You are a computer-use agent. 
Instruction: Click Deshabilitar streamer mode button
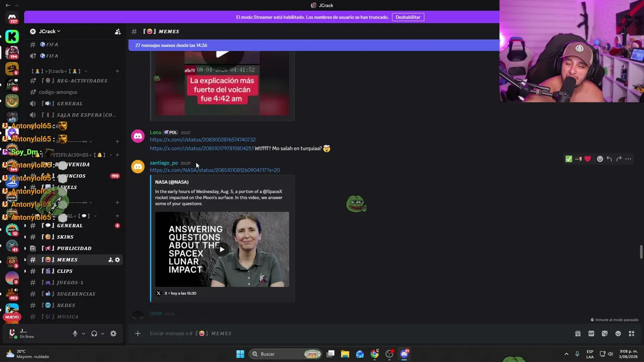408,17
